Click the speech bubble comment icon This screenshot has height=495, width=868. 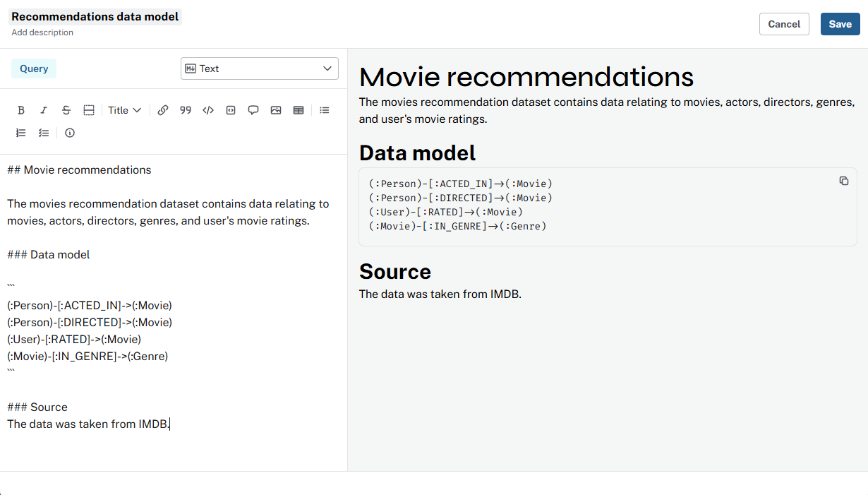pyautogui.click(x=253, y=110)
